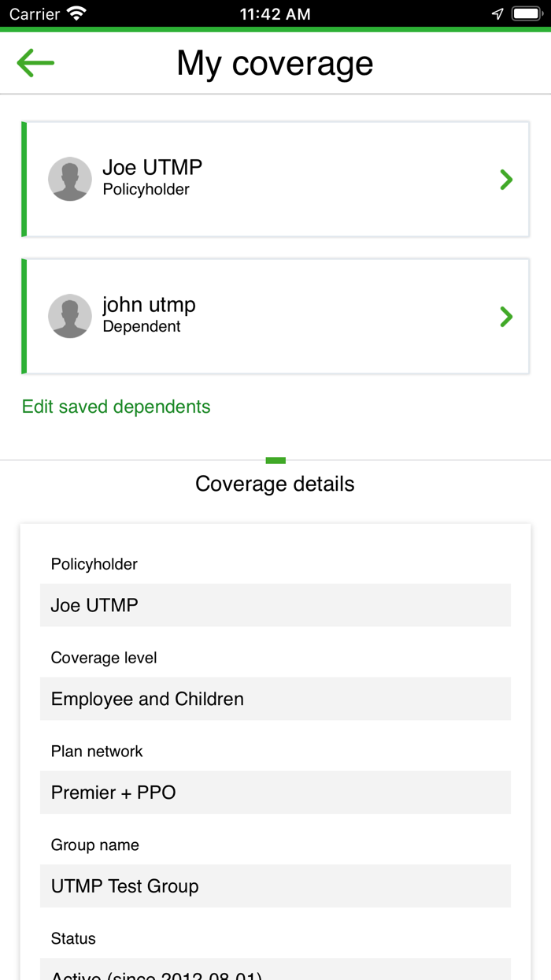Tap the Premier + PPO plan network field
This screenshot has width=551, height=980.
(x=275, y=793)
